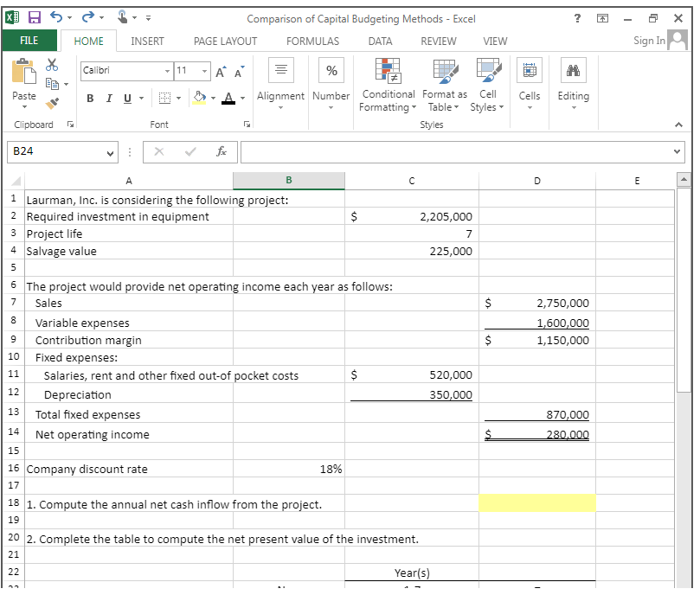Click the touch mode icon
700x595 pixels.
[123, 17]
